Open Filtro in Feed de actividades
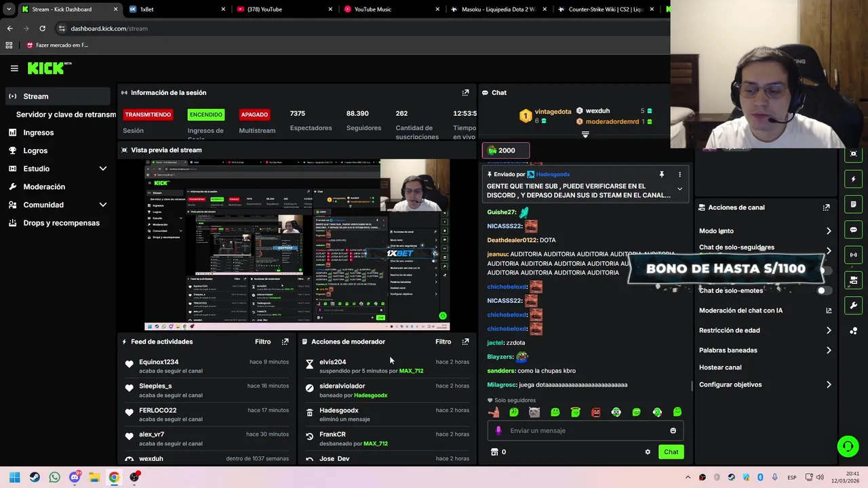The image size is (868, 488). coord(262,342)
